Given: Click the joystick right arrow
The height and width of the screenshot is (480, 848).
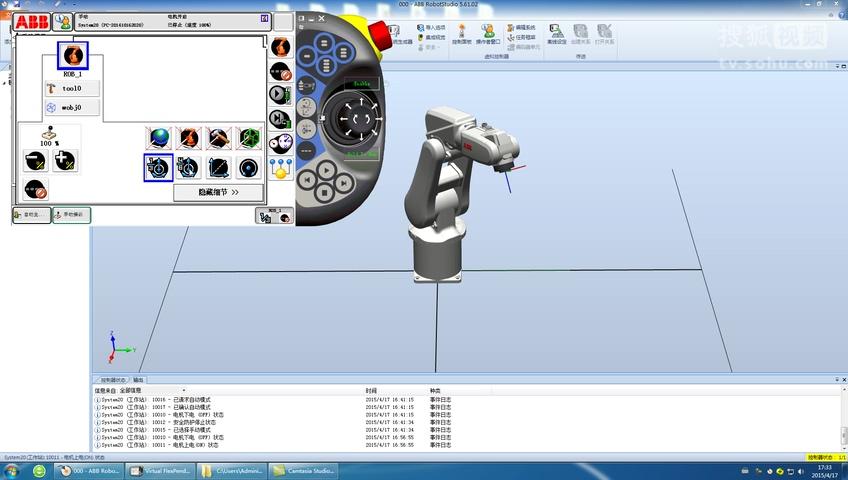Looking at the screenshot, I should [x=378, y=119].
